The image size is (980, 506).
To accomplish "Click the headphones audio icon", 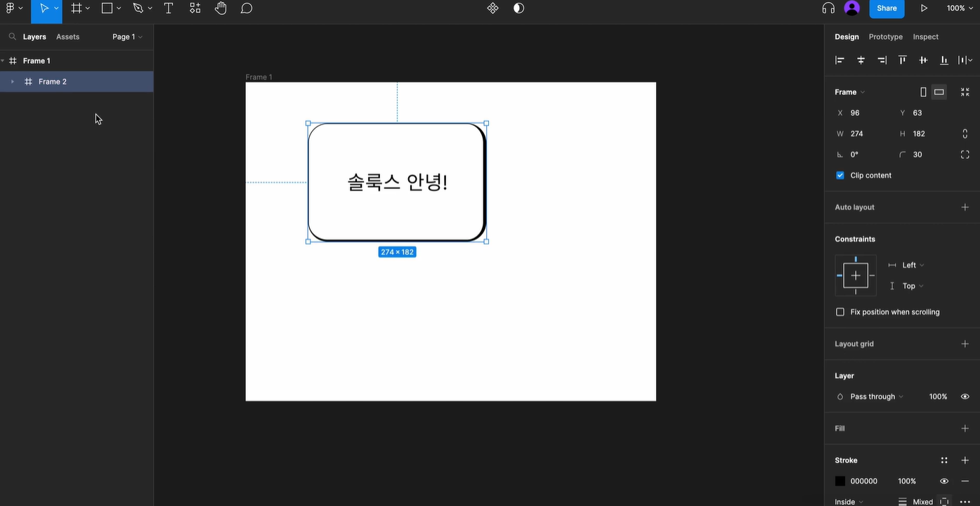I will pyautogui.click(x=828, y=8).
